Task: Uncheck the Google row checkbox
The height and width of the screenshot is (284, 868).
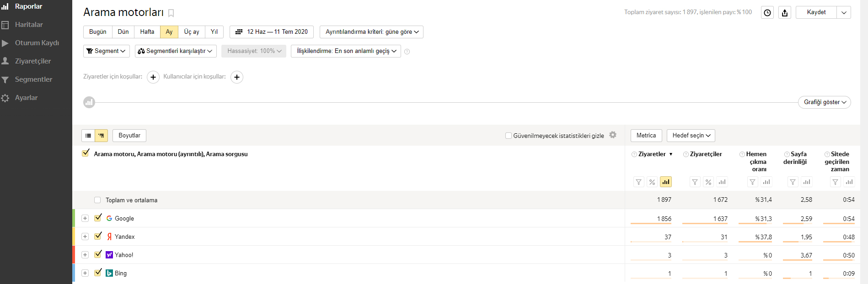Action: click(98, 218)
